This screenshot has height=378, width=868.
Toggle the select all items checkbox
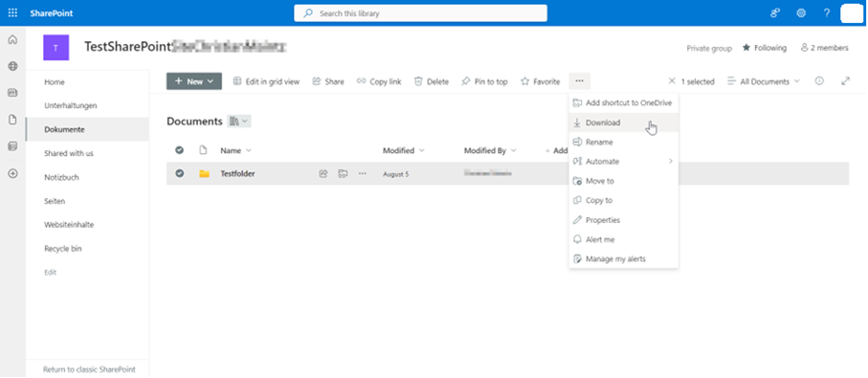click(x=179, y=150)
